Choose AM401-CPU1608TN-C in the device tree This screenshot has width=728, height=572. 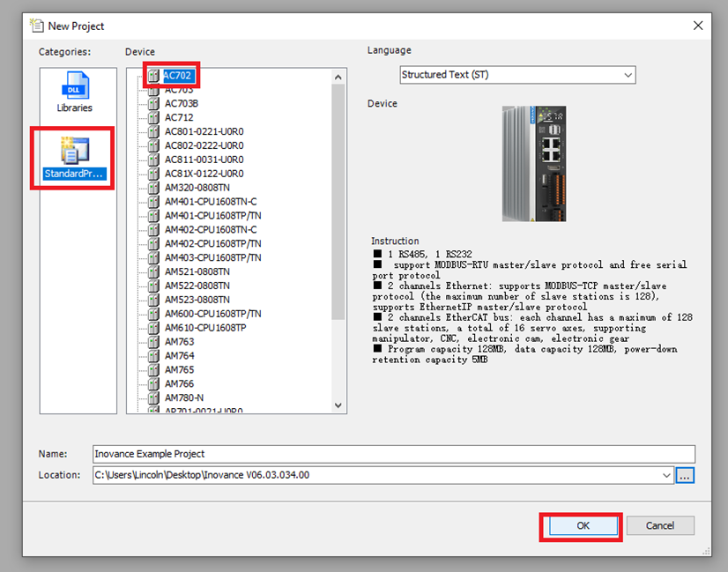click(211, 202)
